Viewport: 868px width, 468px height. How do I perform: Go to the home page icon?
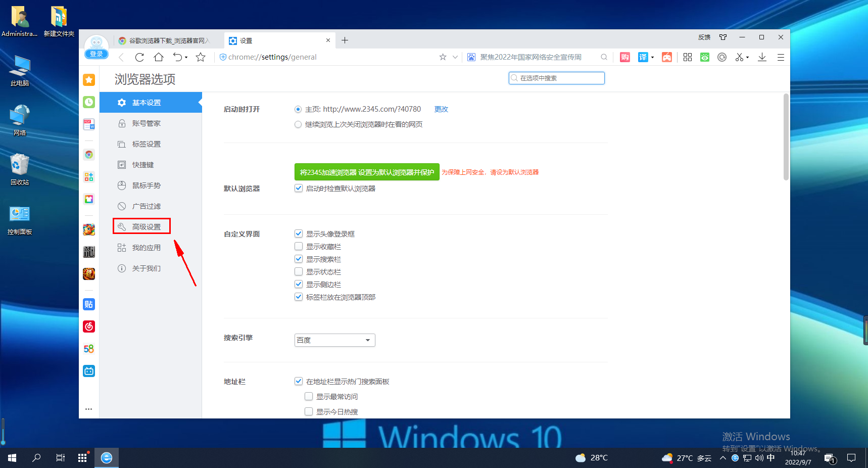coord(159,57)
